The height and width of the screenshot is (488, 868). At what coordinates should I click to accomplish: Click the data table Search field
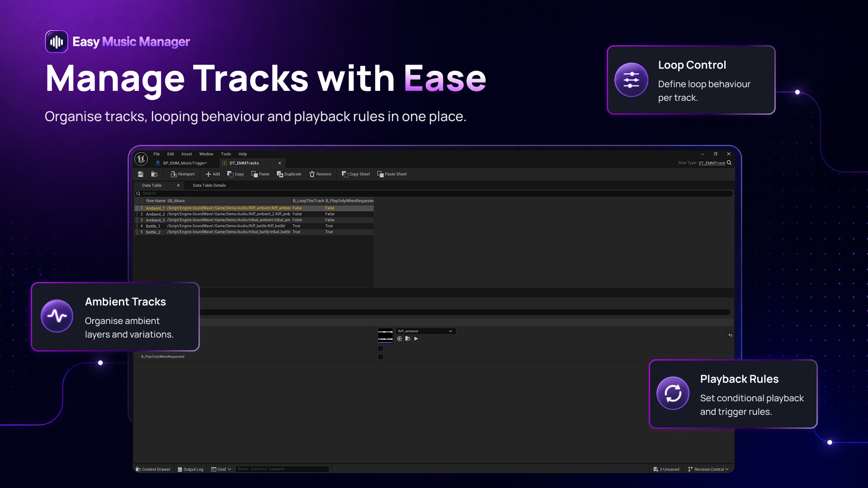434,193
